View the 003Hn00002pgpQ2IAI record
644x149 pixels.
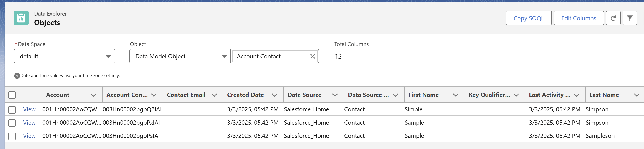pyautogui.click(x=29, y=109)
